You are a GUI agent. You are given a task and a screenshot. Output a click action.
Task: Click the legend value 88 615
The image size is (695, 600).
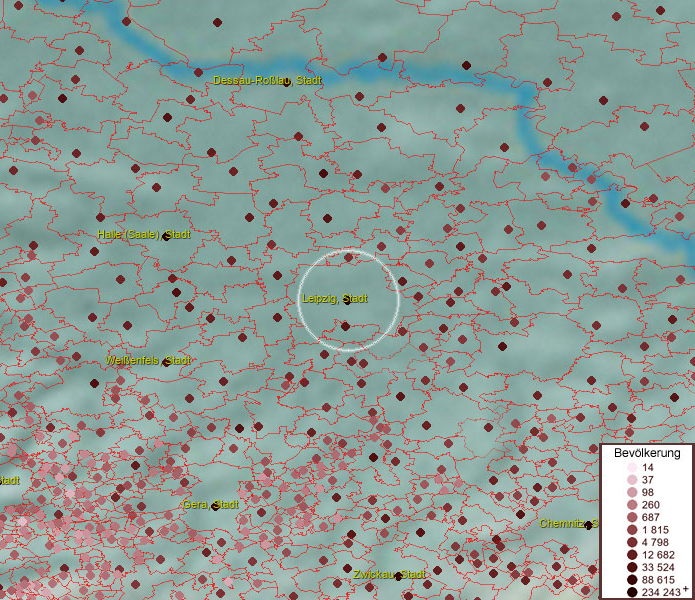pos(658,580)
